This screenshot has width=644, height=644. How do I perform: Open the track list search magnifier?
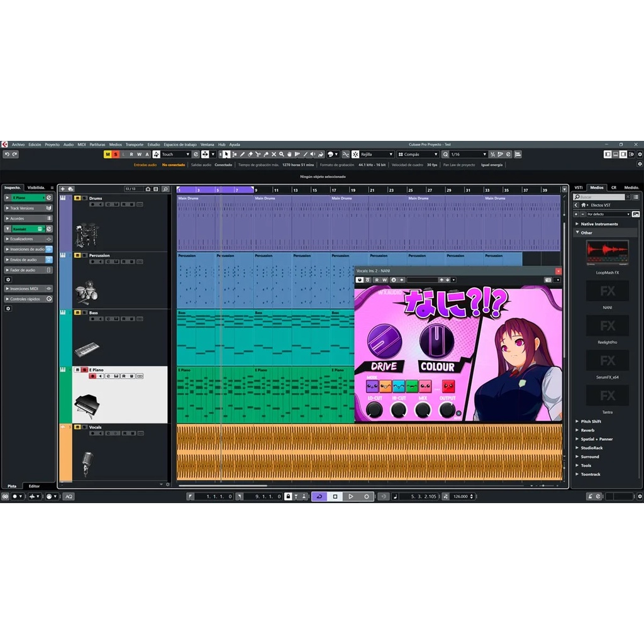click(x=165, y=189)
